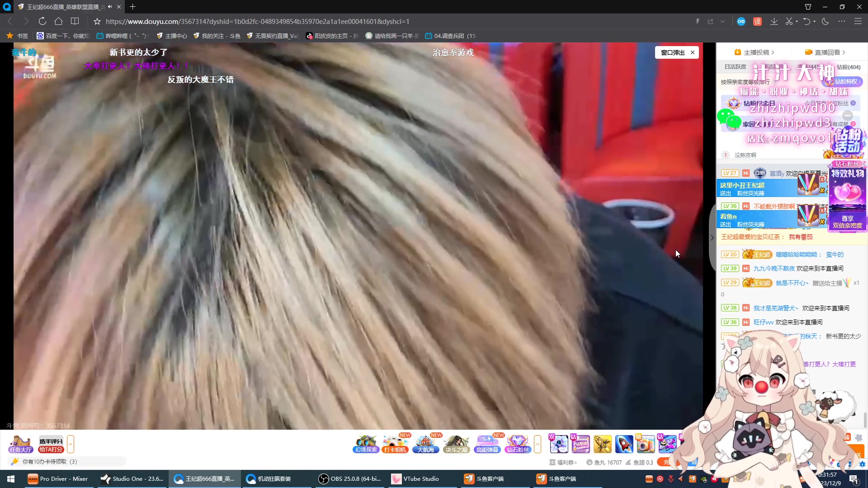The image size is (868, 488).
Task: Open the 哔哩哔哩 bookmark
Action: click(x=123, y=36)
